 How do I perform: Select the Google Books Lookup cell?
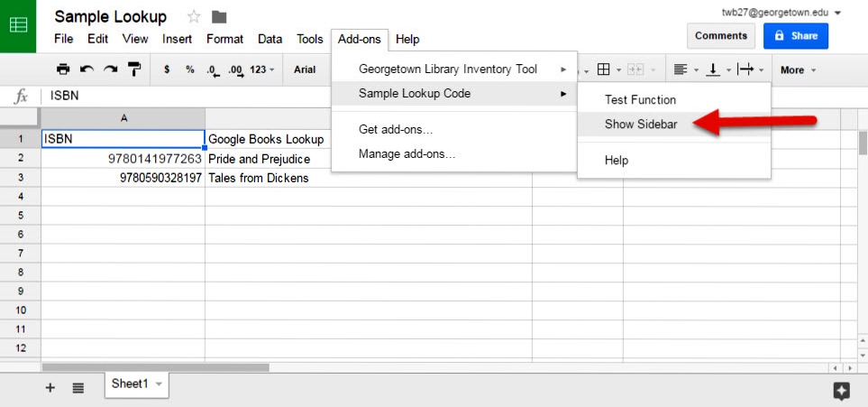269,139
